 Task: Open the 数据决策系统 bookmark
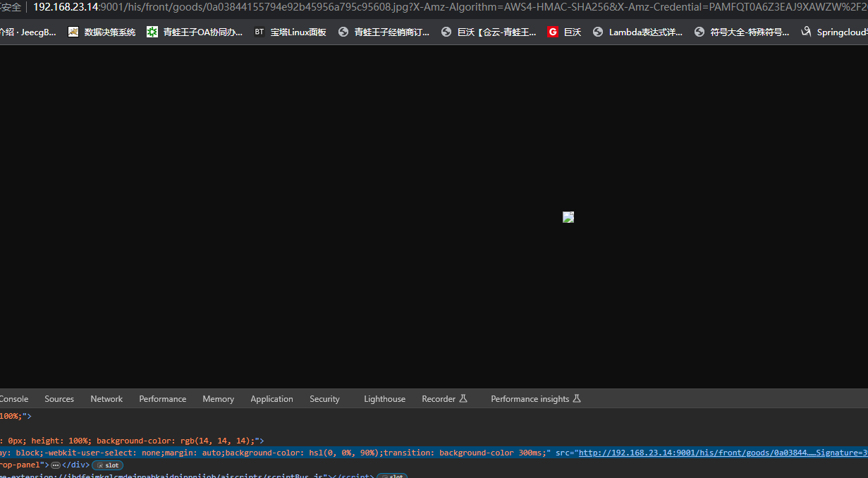[x=102, y=32]
